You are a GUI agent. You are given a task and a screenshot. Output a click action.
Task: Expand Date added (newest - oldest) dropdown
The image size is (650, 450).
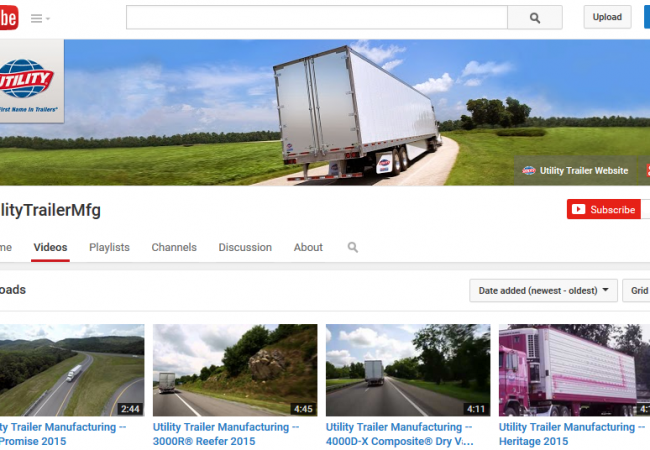click(x=543, y=290)
